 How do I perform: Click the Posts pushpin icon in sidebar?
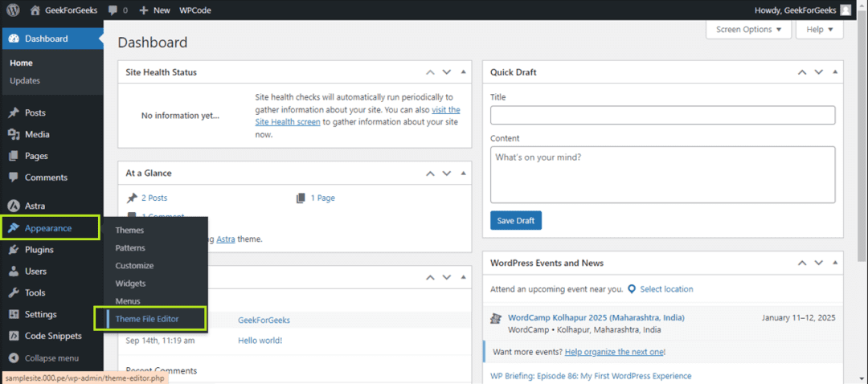click(14, 113)
